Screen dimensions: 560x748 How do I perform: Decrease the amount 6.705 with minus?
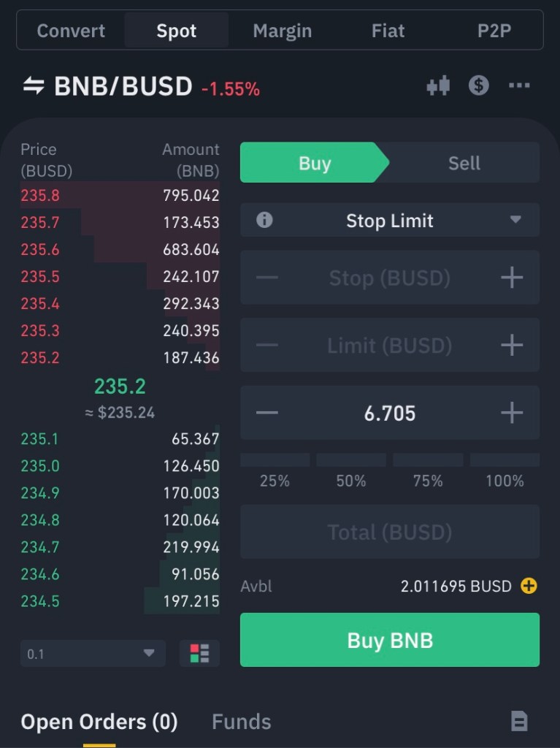[267, 413]
